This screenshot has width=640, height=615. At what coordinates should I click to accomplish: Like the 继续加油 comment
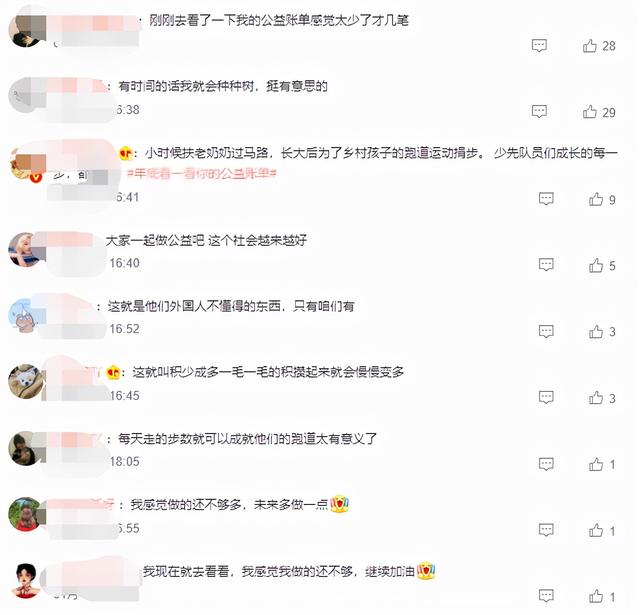coord(596,597)
